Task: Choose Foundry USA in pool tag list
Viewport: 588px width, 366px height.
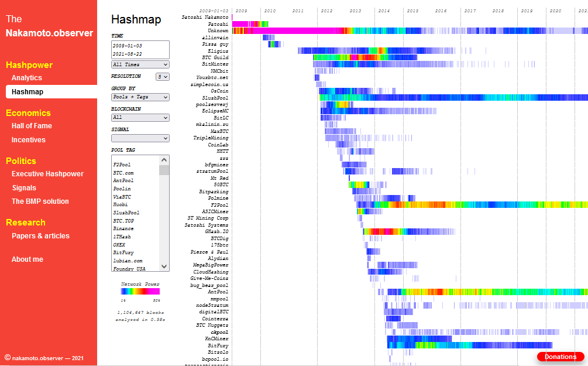Action: (x=129, y=269)
